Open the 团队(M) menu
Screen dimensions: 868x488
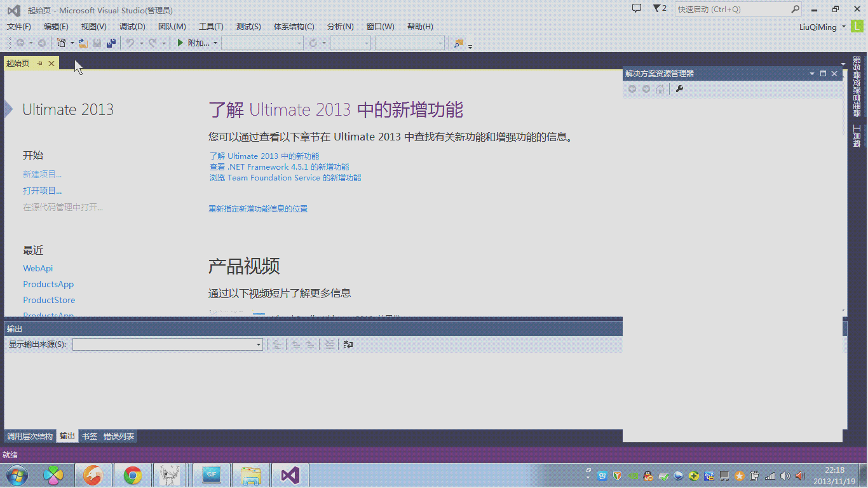[x=172, y=27]
